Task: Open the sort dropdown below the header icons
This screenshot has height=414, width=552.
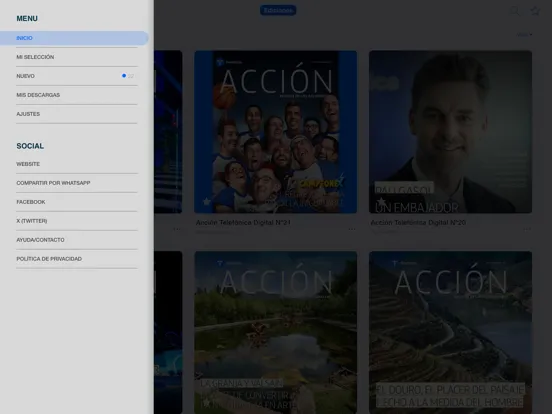Action: 524,34
